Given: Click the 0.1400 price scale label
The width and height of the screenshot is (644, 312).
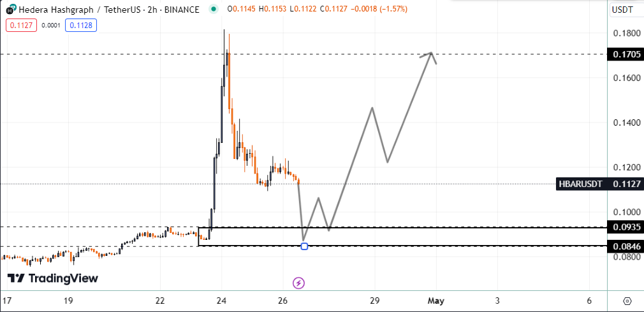Looking at the screenshot, I should pyautogui.click(x=623, y=123).
